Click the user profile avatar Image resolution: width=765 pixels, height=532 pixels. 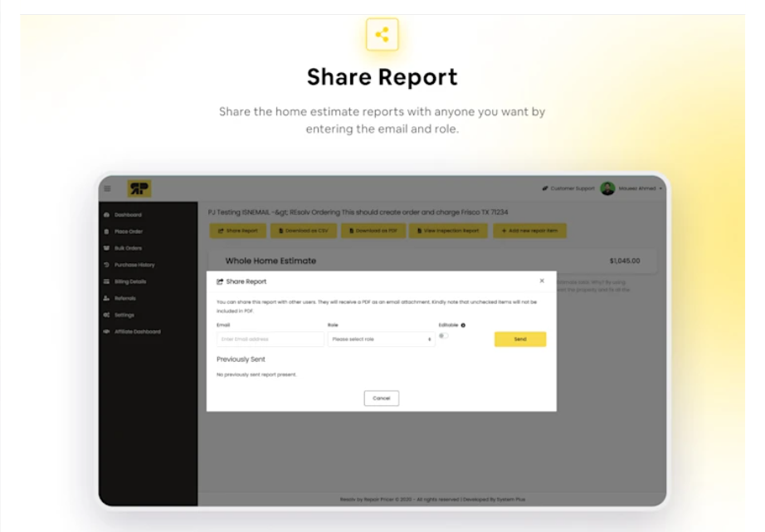point(607,188)
